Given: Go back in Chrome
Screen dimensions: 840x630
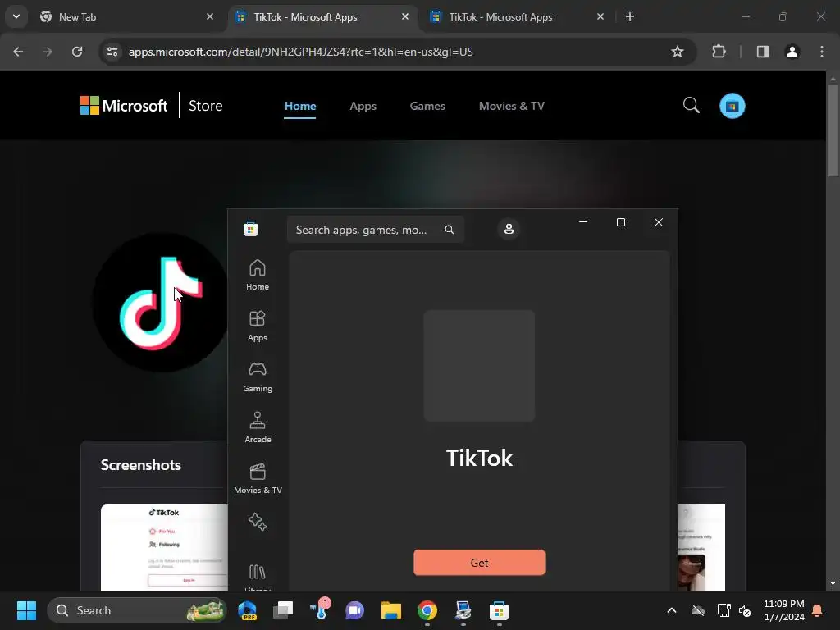Looking at the screenshot, I should click(18, 52).
